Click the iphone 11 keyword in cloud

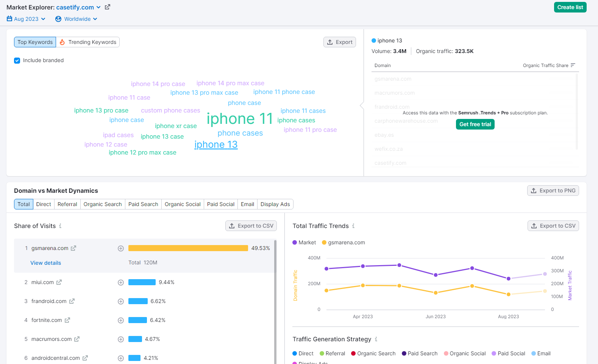point(240,119)
